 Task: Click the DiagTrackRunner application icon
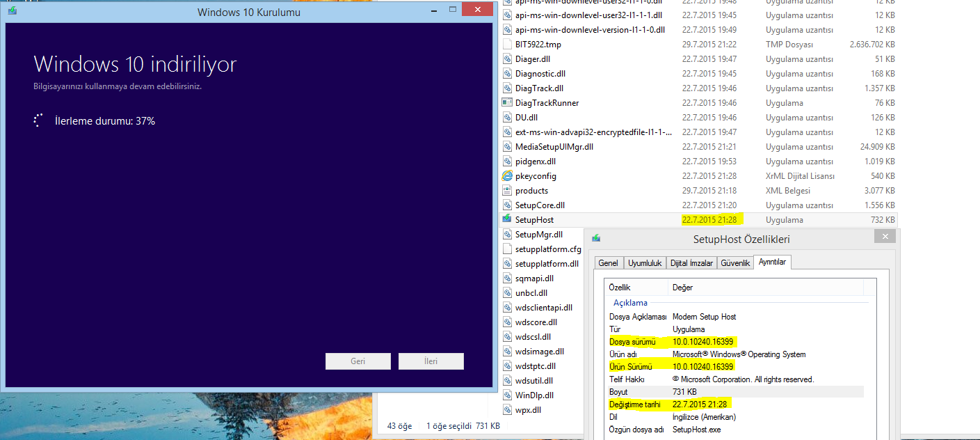click(507, 102)
